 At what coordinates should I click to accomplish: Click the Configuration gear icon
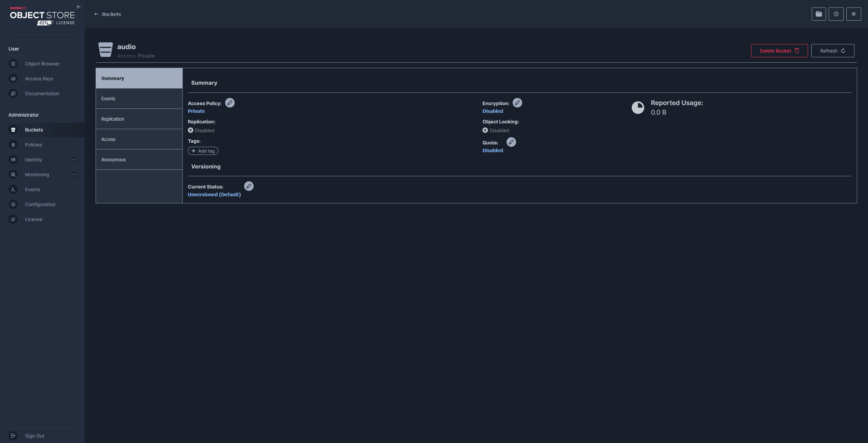click(13, 204)
